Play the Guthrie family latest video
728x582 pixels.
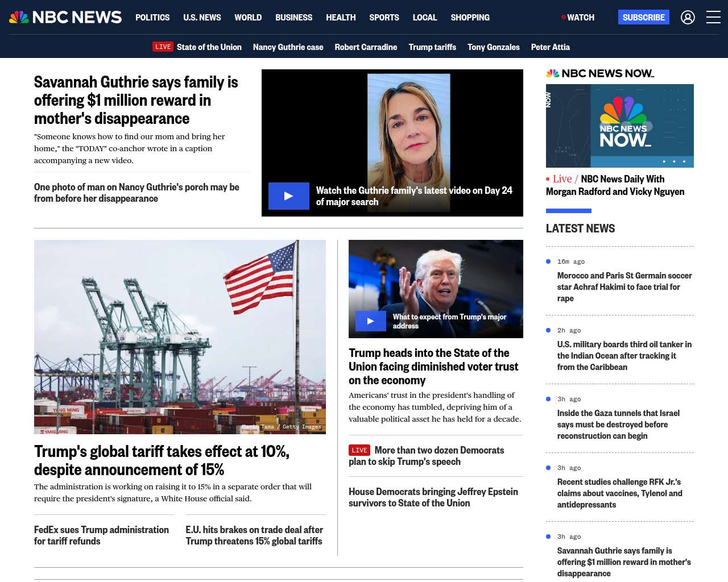point(289,196)
